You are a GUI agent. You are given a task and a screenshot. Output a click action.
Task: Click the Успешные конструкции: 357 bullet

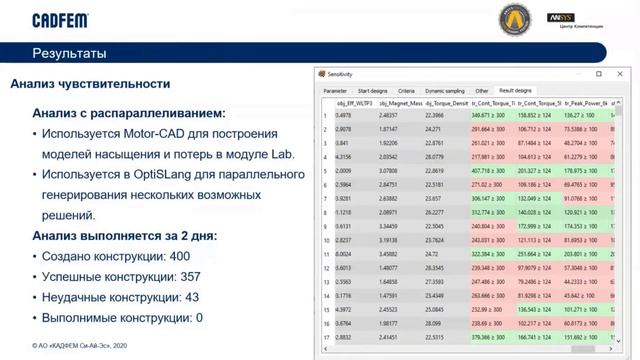pyautogui.click(x=121, y=277)
